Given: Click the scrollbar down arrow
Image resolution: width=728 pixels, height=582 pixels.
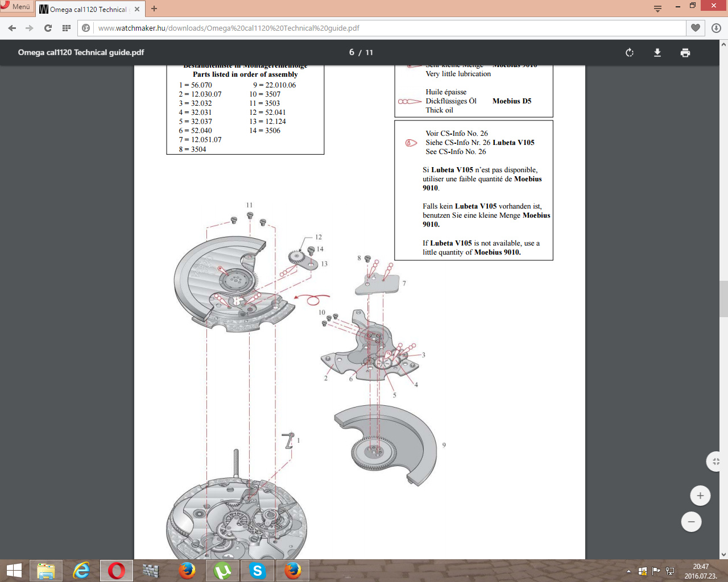Looking at the screenshot, I should point(723,554).
